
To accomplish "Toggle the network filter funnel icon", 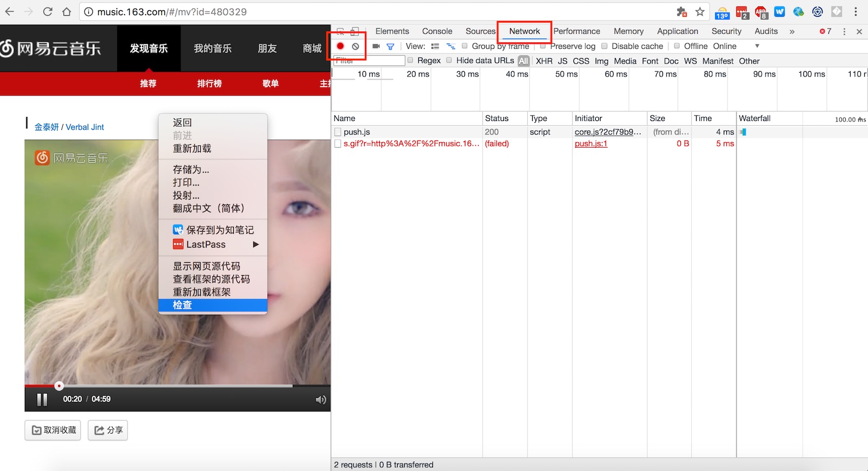I will [x=390, y=46].
